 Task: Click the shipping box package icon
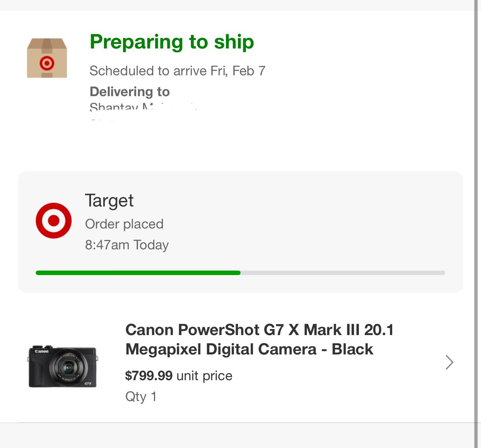[x=47, y=58]
